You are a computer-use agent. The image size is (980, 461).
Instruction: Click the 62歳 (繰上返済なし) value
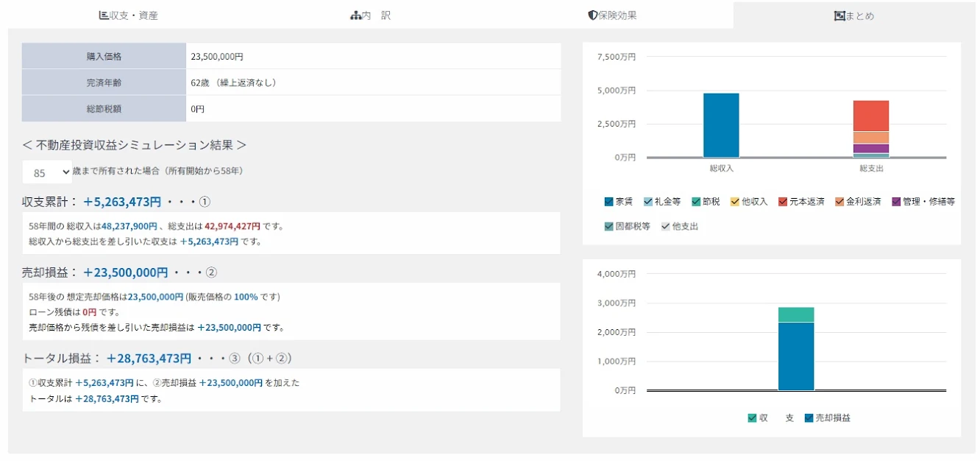[233, 82]
